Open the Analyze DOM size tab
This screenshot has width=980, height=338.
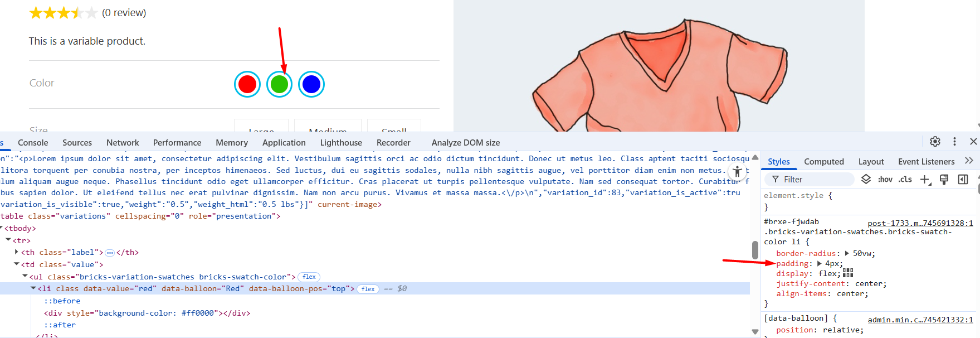click(466, 143)
